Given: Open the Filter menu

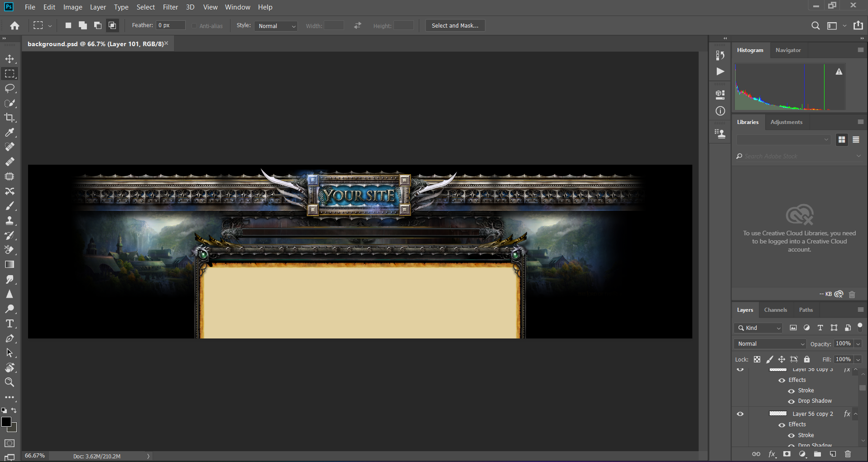Looking at the screenshot, I should (x=171, y=7).
